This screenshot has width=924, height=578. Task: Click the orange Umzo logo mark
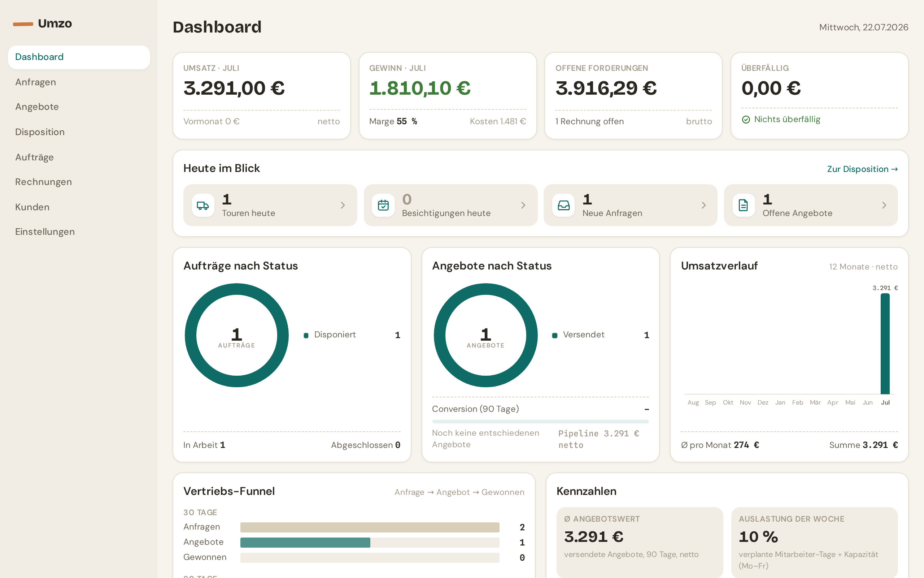[x=23, y=24]
